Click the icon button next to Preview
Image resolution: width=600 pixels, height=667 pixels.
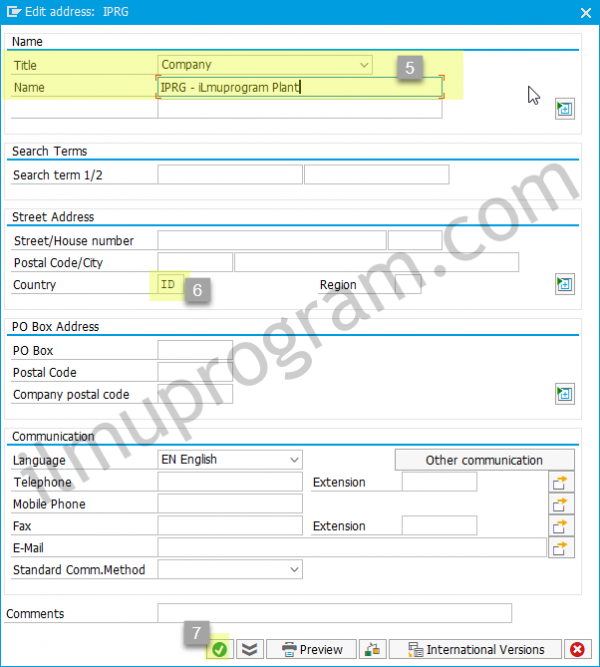click(x=372, y=650)
